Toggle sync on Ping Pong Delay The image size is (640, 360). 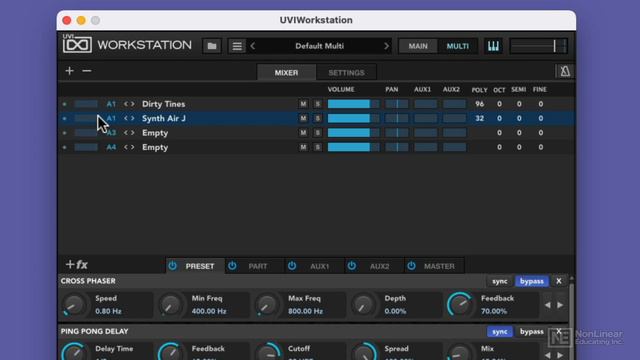tap(500, 331)
